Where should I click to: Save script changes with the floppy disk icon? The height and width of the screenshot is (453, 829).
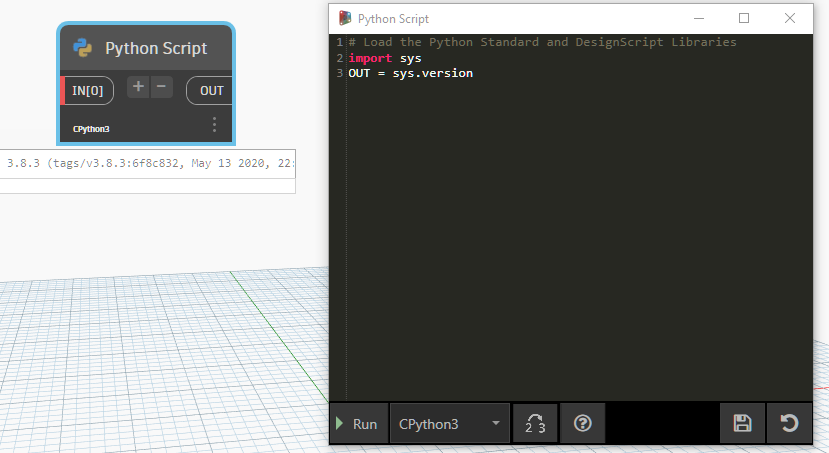[742, 424]
